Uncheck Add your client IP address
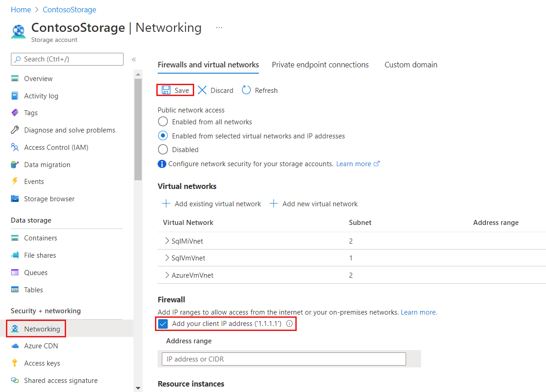Viewport: 546px width, 392px height. pos(163,324)
